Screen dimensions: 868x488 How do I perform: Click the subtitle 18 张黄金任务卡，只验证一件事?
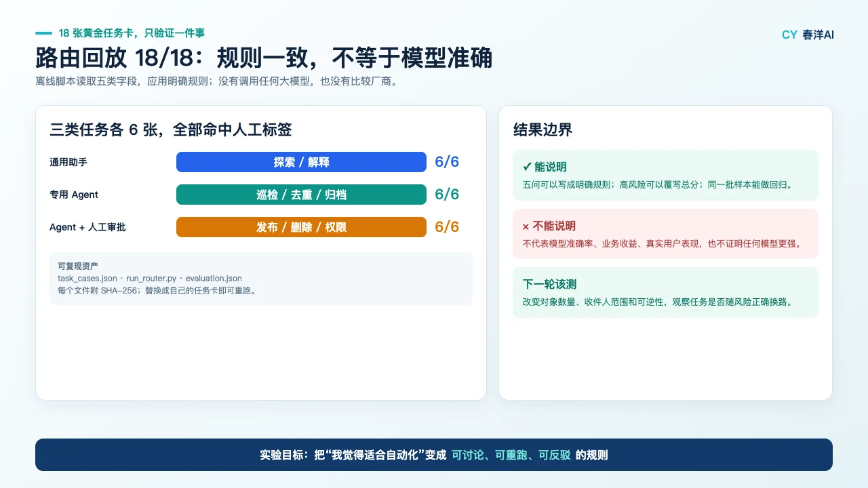tap(132, 33)
